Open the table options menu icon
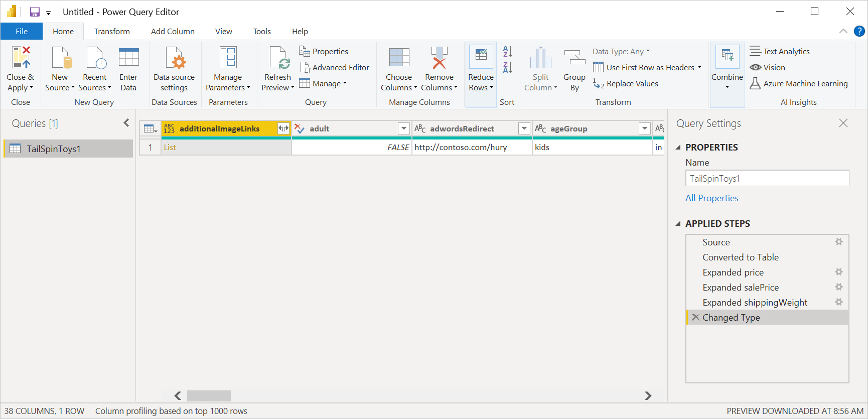Viewport: 868px width, 419px height. 150,129
